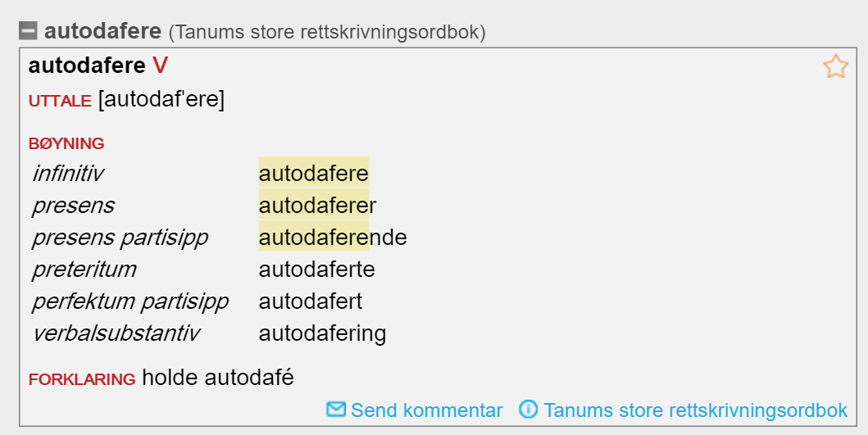The image size is (868, 435).
Task: Mark autodafere as favorite with star icon
Action: 835,66
